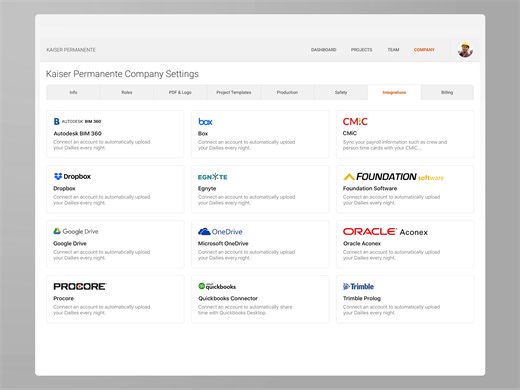Open the Project Templates tab

tap(234, 92)
